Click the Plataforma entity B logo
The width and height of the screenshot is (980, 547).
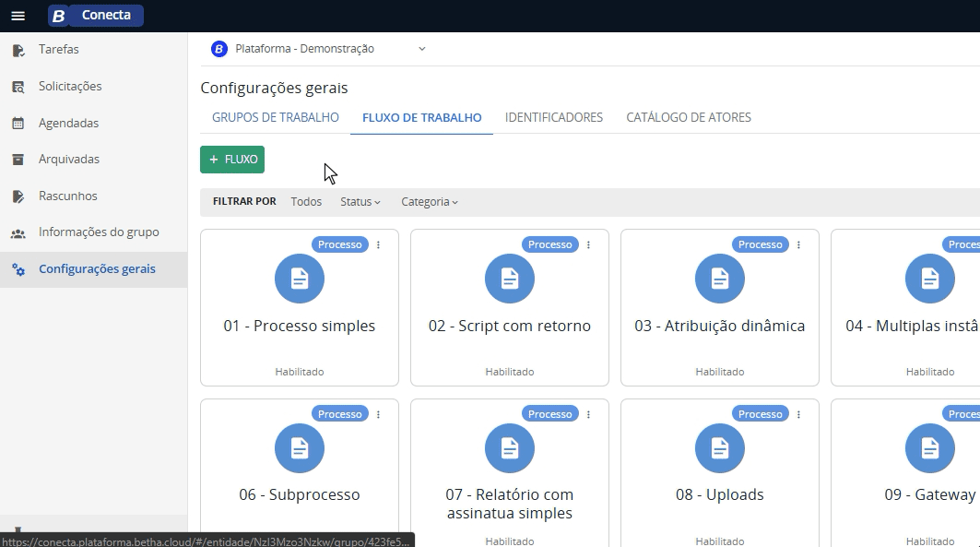[x=219, y=49]
